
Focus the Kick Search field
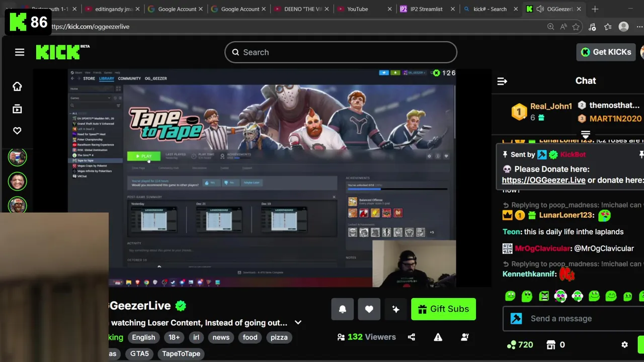[x=341, y=52]
